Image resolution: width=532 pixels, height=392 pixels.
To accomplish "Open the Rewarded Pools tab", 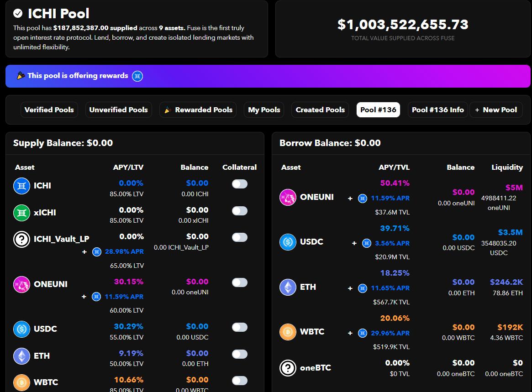I will [x=198, y=110].
